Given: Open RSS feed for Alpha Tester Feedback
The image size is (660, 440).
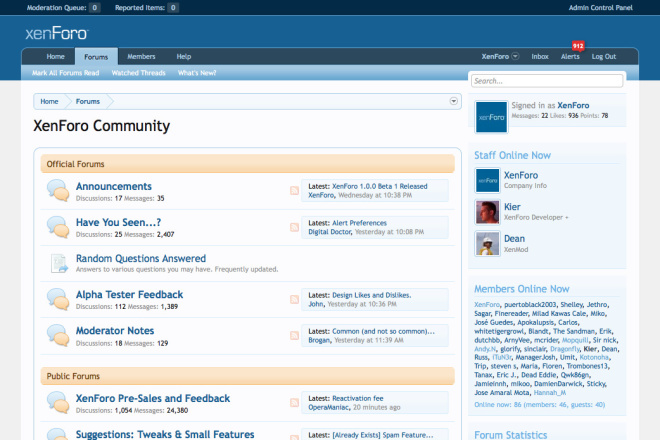Looking at the screenshot, I should coord(295,299).
